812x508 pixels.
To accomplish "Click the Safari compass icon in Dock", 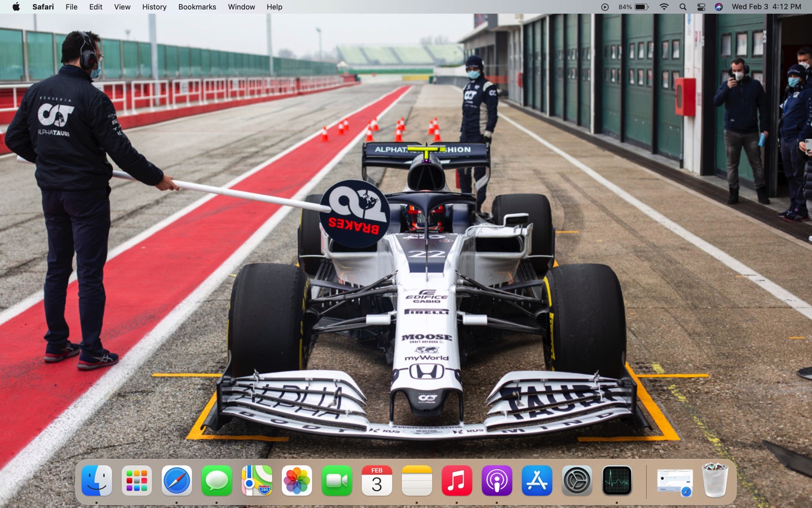I will pyautogui.click(x=176, y=481).
